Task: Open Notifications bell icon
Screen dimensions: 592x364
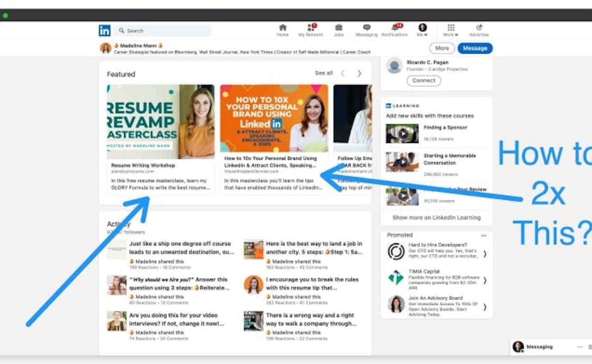Action: pos(395,31)
